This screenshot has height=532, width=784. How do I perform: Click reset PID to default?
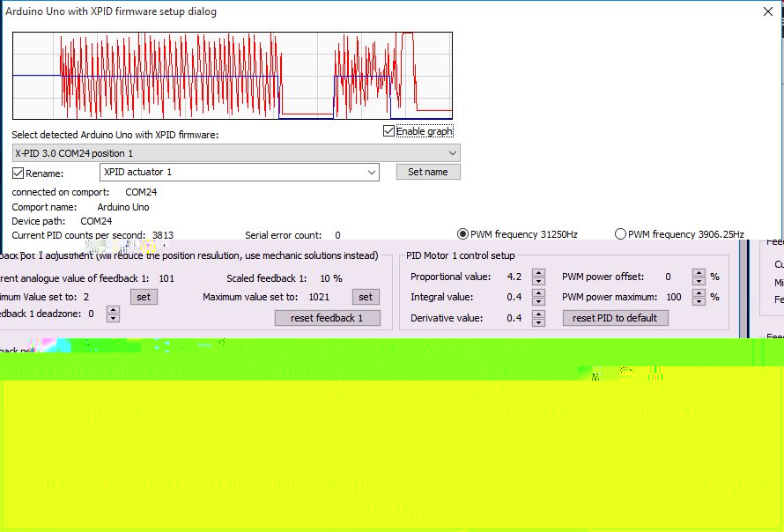click(615, 318)
